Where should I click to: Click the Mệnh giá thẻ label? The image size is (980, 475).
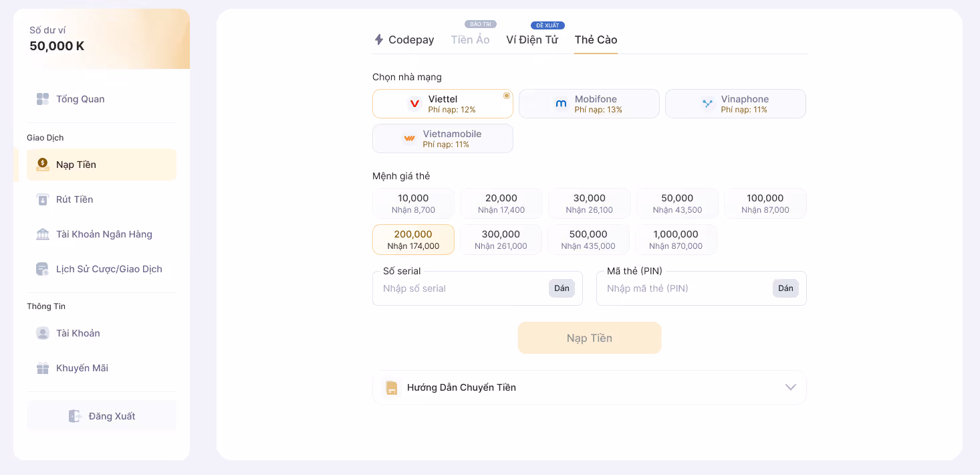401,176
